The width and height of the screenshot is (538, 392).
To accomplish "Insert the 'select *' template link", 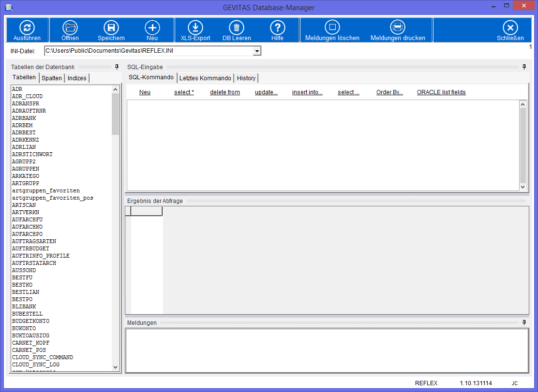I will tap(184, 92).
